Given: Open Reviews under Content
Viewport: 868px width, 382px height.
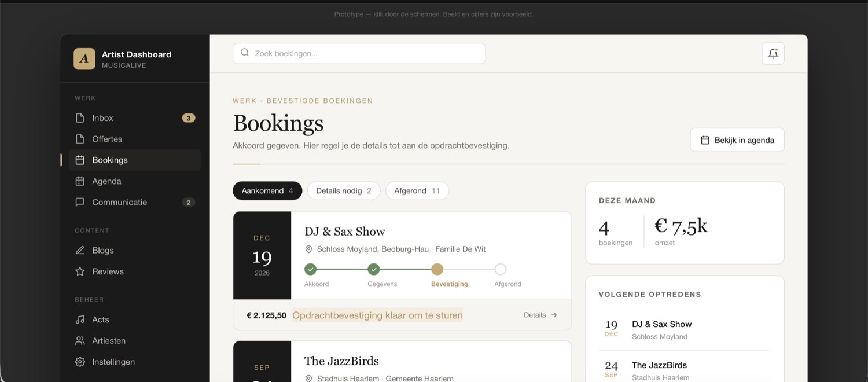Looking at the screenshot, I should pyautogui.click(x=135, y=271).
